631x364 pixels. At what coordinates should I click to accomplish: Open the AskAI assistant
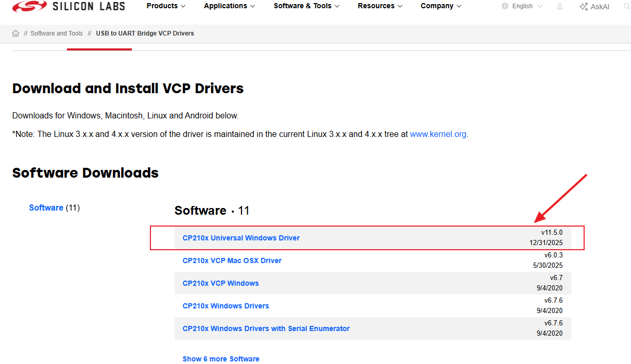pyautogui.click(x=594, y=7)
